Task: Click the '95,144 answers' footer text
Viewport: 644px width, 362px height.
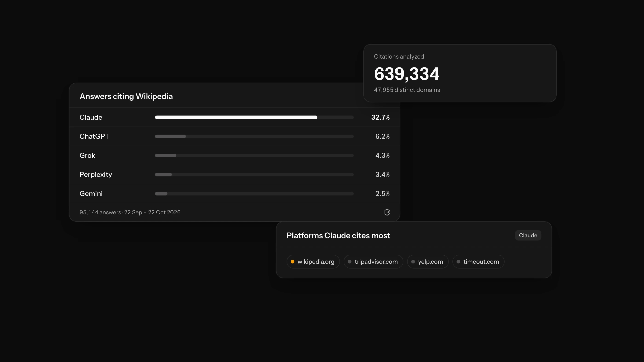Action: click(100, 212)
